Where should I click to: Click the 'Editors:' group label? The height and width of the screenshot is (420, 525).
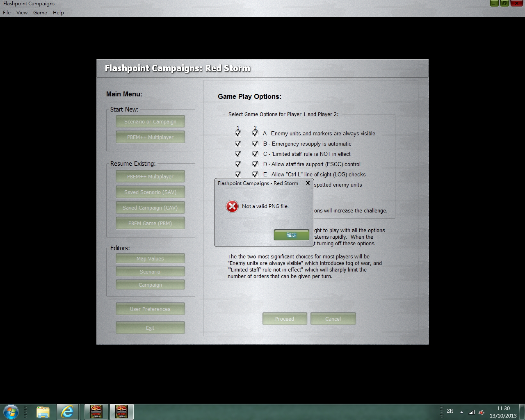[x=120, y=248]
